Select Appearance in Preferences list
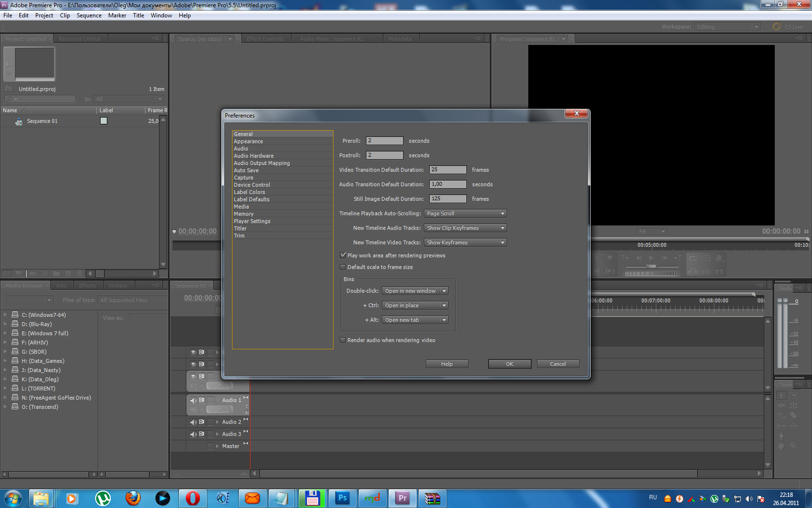The image size is (812, 508). (x=282, y=141)
